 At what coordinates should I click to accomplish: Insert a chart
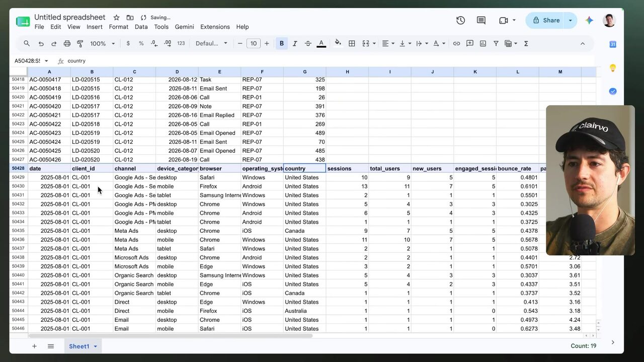point(483,44)
